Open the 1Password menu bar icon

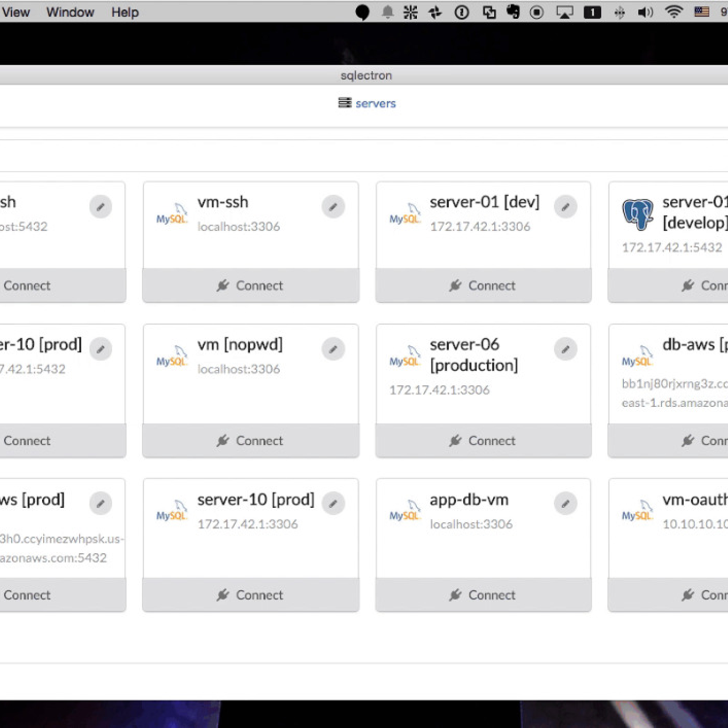(x=461, y=12)
